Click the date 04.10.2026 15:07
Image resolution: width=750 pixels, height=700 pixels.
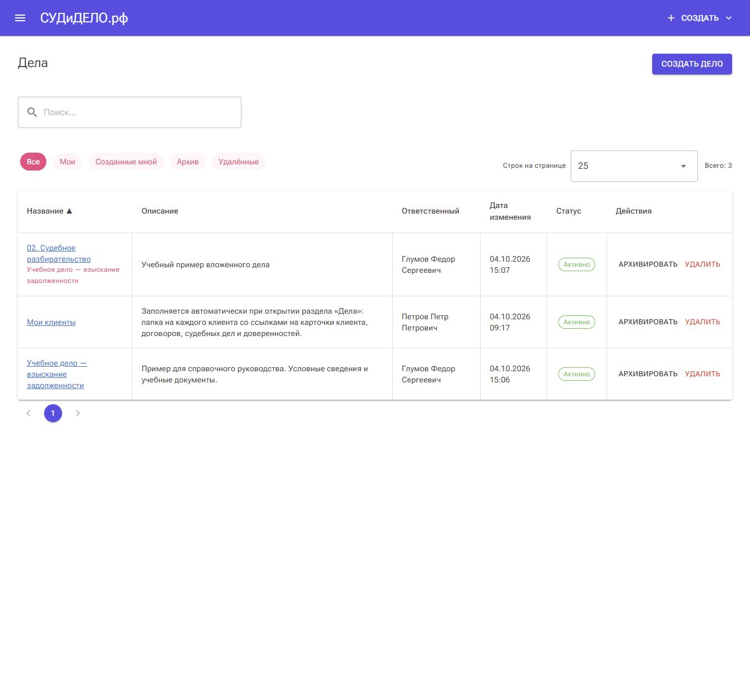pos(510,264)
